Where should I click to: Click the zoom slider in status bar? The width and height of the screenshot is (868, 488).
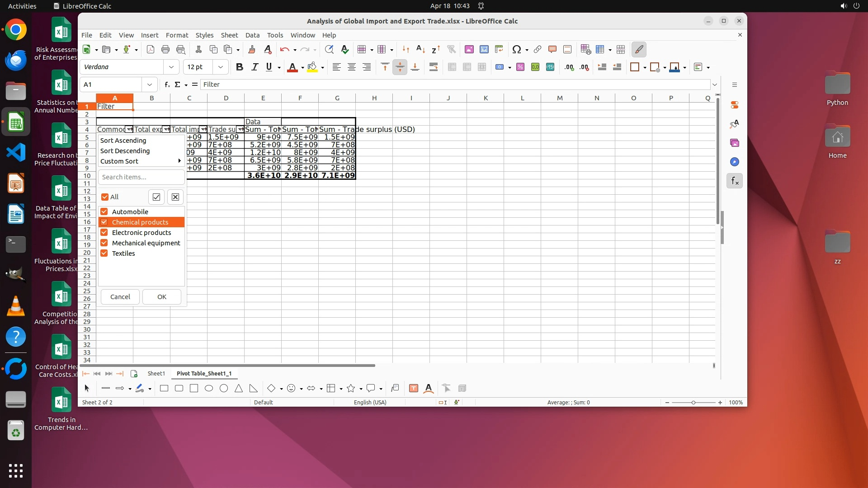[693, 403]
